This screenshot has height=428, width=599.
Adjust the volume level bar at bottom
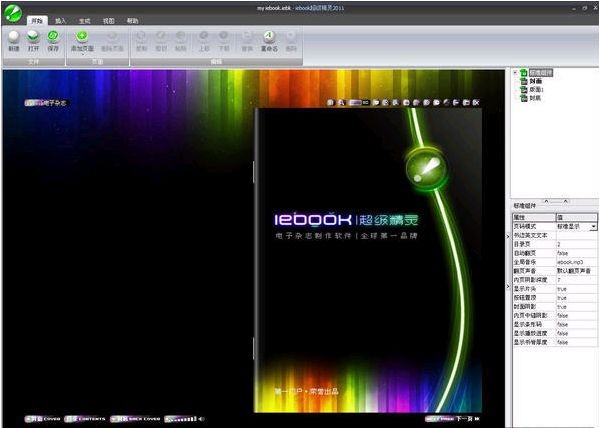[181, 419]
